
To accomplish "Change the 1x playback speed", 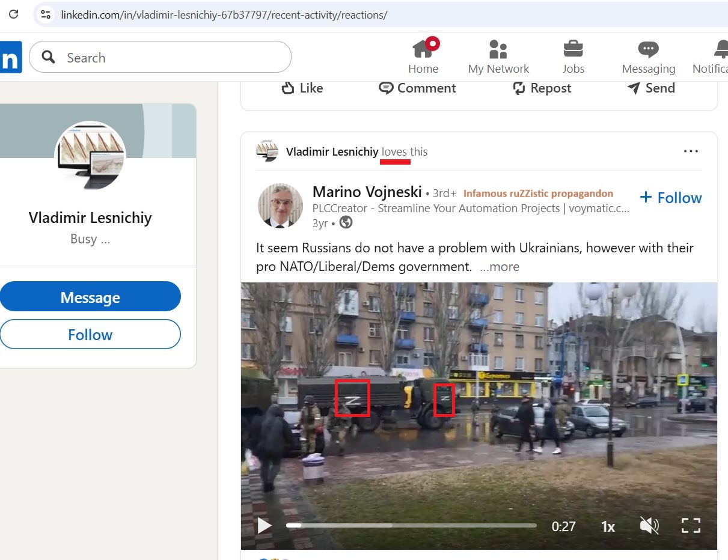I will 608,527.
